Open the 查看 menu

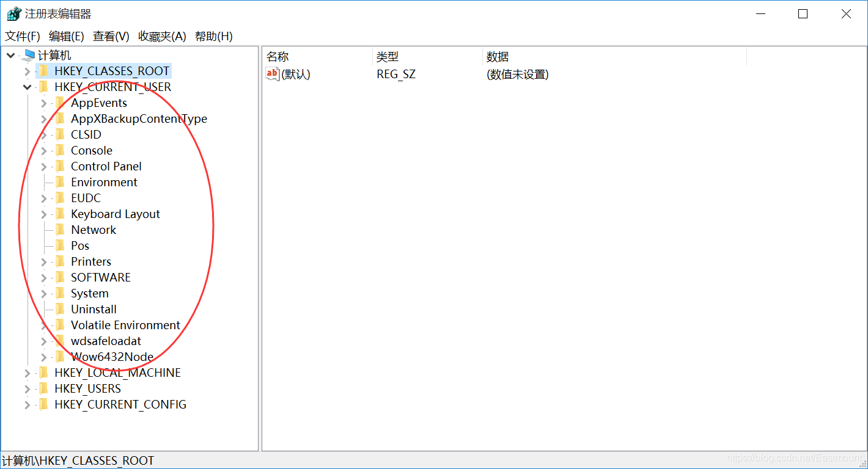(111, 36)
